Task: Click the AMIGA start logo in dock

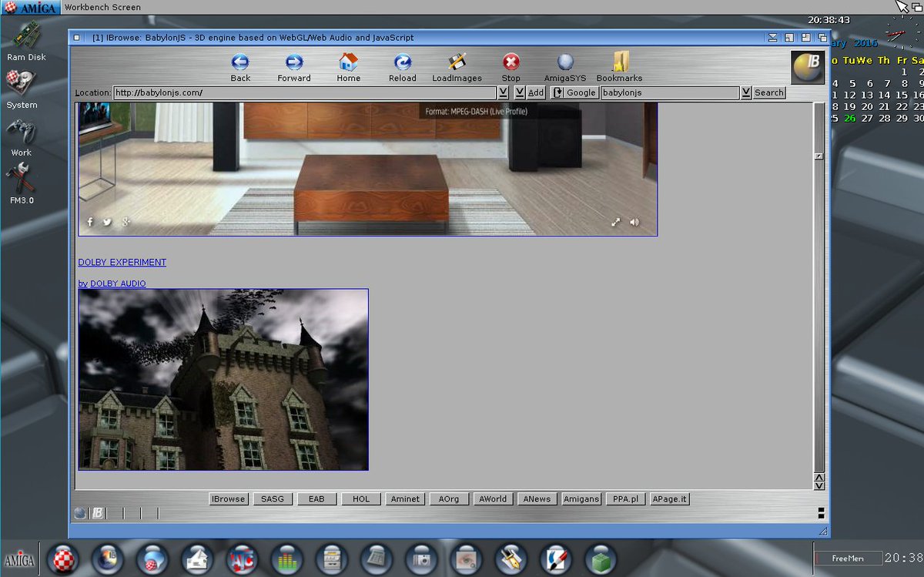Action: click(19, 560)
